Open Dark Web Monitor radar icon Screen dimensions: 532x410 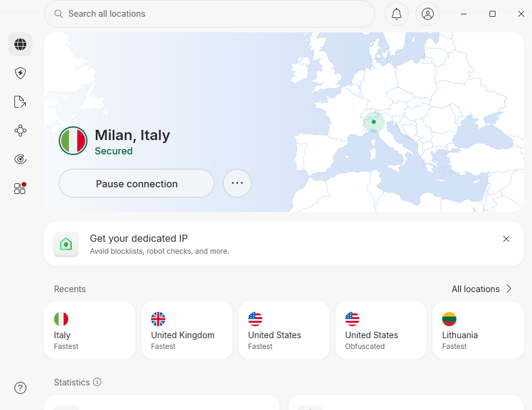[x=20, y=159]
